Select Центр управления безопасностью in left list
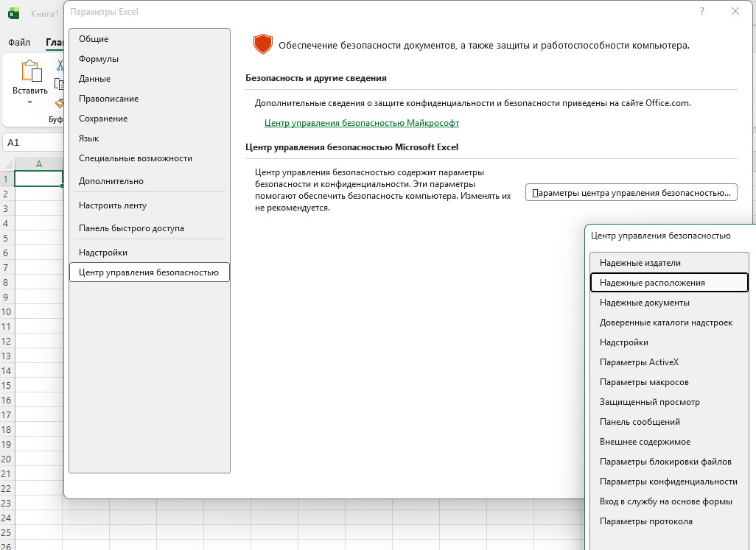 coord(150,272)
